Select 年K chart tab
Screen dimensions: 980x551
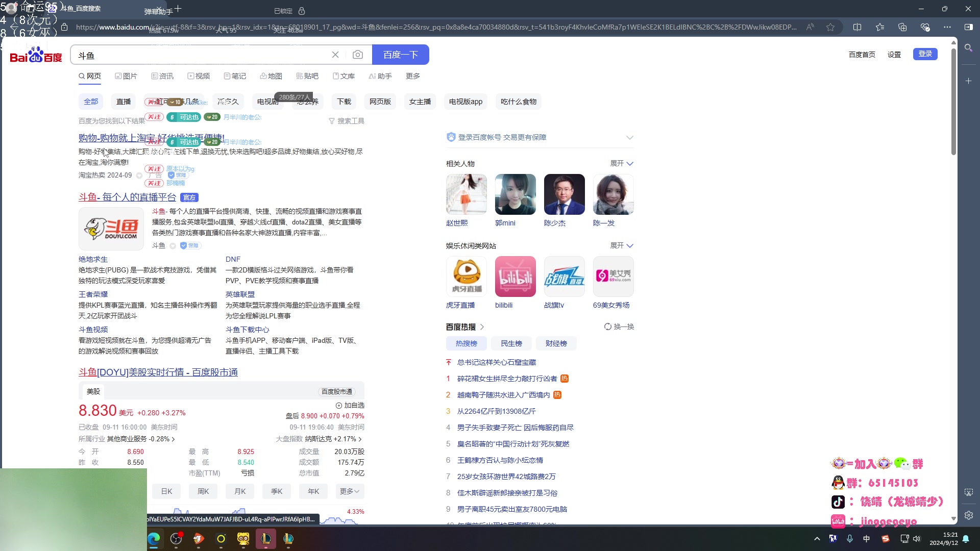(313, 491)
